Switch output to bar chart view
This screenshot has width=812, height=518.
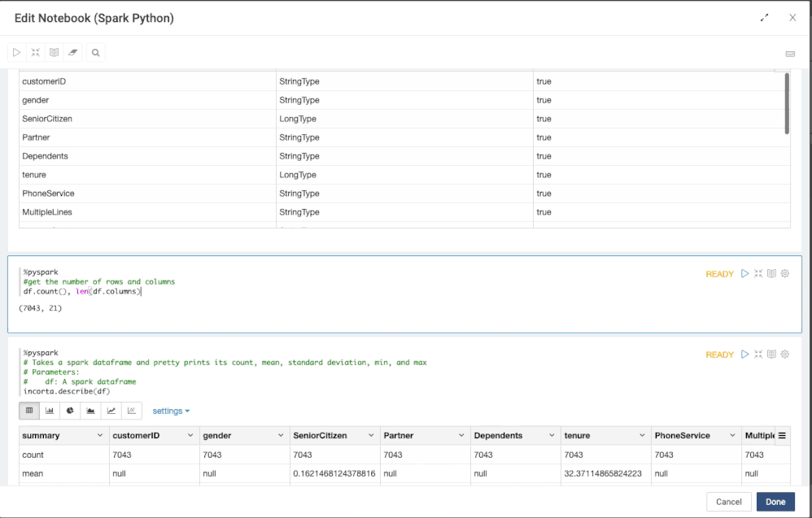tap(50, 411)
